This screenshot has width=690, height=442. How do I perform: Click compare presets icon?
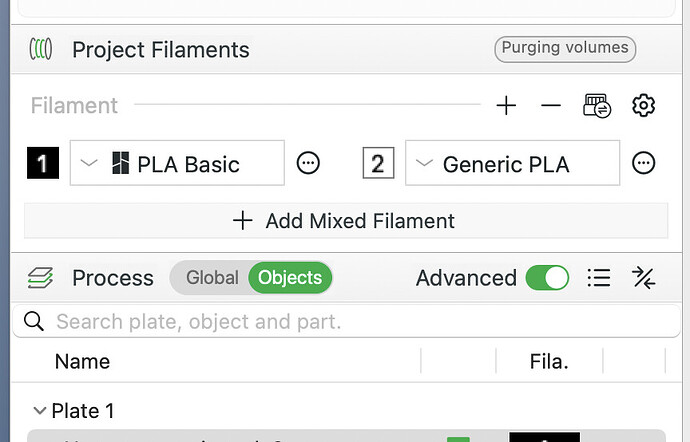pos(643,278)
